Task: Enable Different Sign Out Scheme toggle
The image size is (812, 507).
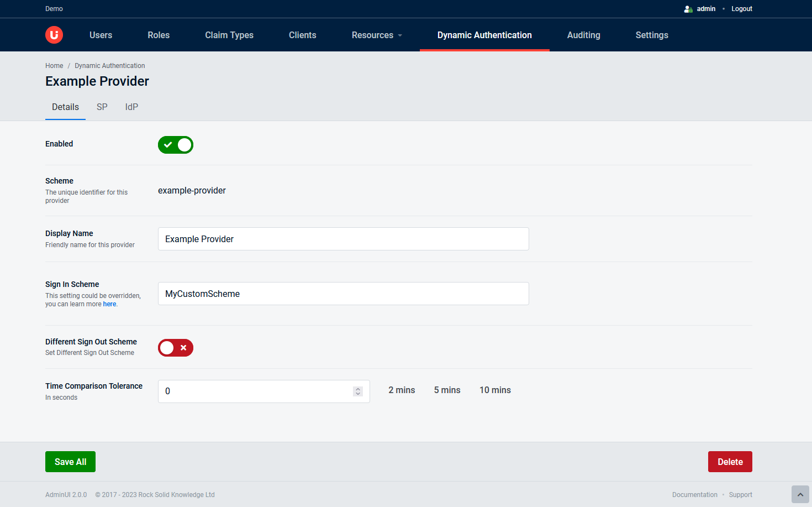Action: (175, 347)
